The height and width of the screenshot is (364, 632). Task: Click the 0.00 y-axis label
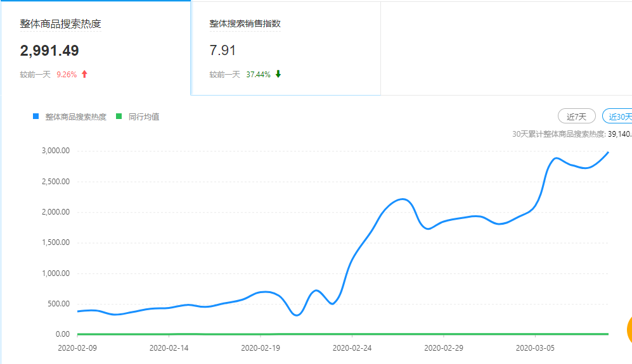63,334
